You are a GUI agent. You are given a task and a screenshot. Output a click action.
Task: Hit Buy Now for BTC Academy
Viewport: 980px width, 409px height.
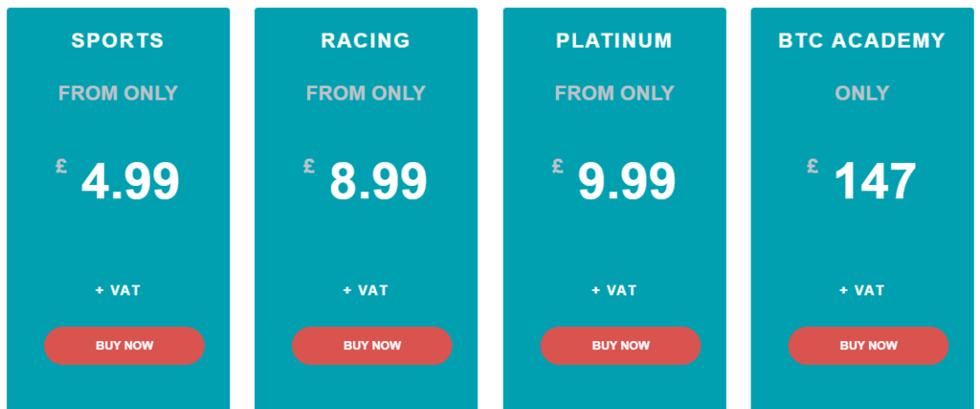click(868, 346)
